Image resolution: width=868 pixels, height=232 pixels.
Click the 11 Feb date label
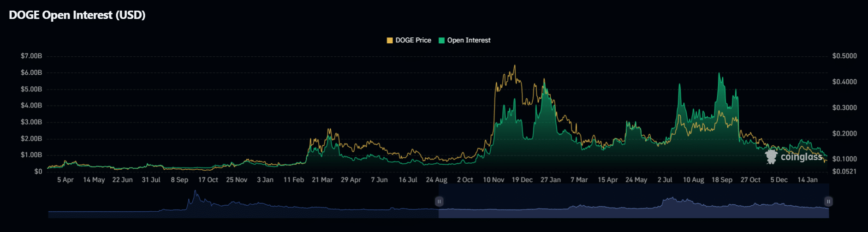pos(294,180)
